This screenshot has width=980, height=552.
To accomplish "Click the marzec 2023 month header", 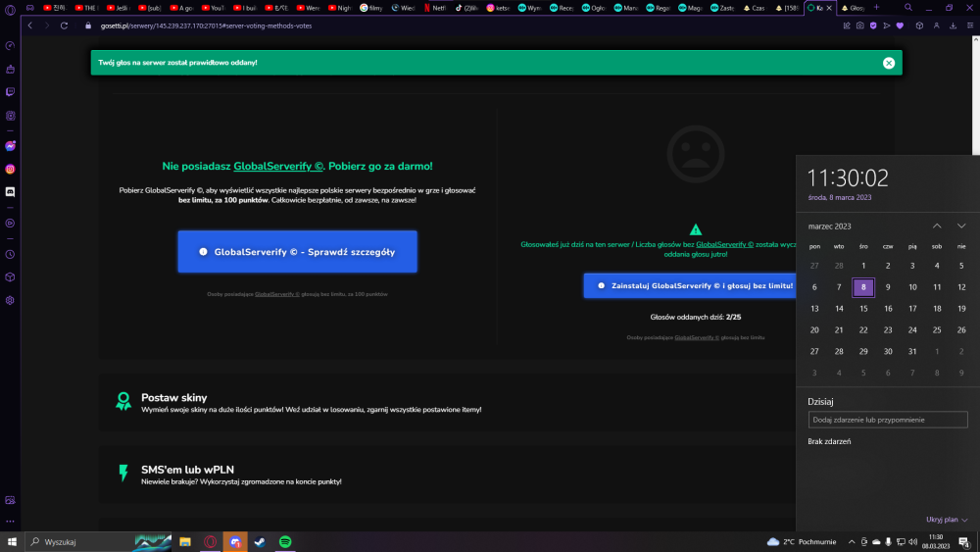I will coord(829,226).
